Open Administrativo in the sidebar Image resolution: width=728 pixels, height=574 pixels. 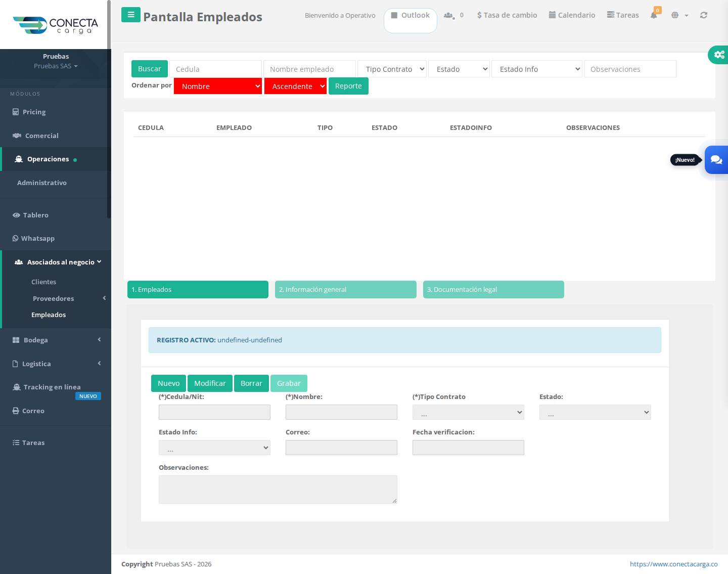coord(56,183)
